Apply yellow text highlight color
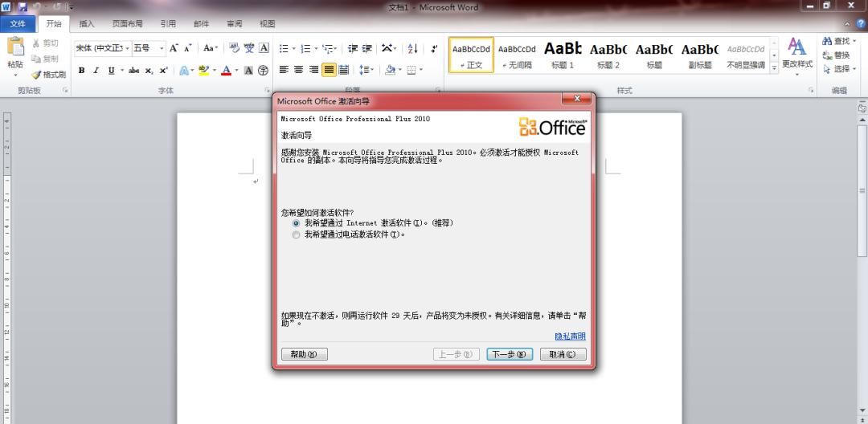This screenshot has height=424, width=868. click(x=203, y=70)
